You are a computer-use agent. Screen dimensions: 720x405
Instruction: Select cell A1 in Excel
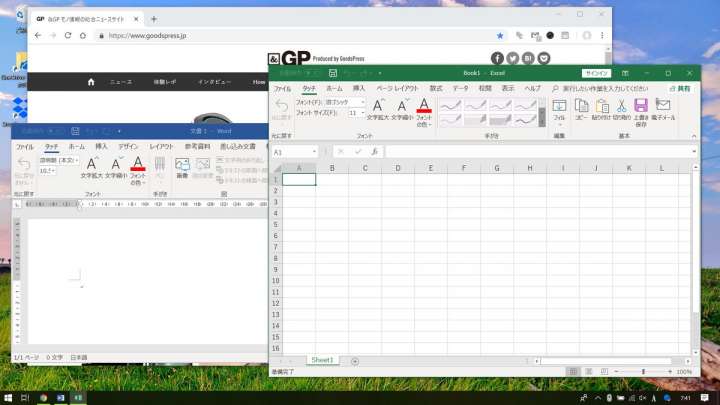[299, 179]
